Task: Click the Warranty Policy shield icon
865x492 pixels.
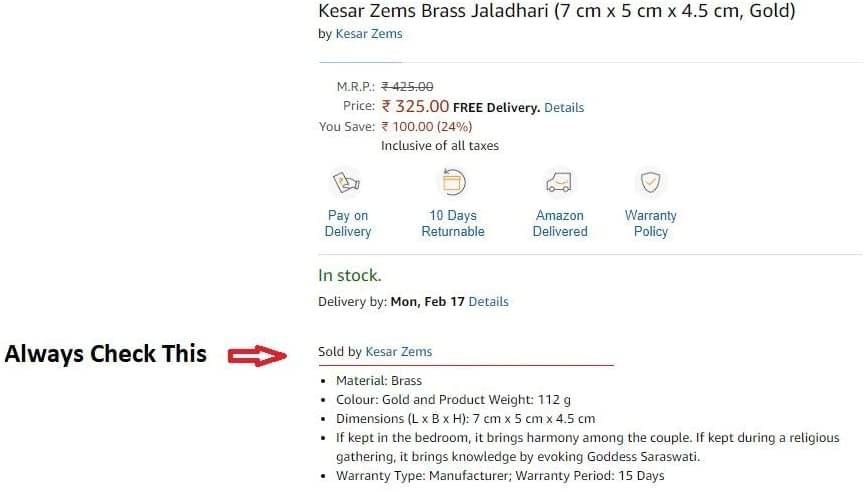Action: (650, 182)
